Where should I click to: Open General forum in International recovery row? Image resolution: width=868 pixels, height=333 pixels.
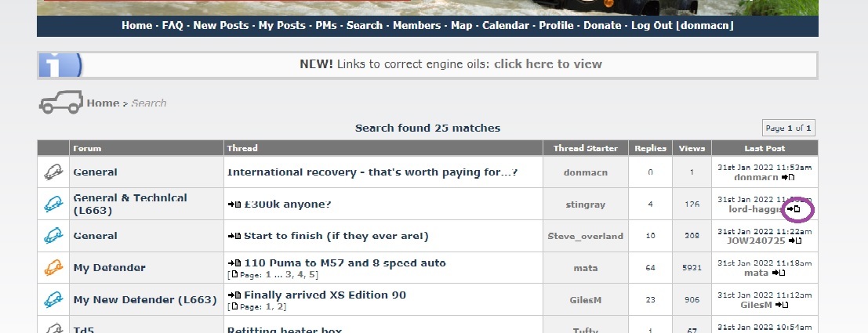(x=95, y=172)
